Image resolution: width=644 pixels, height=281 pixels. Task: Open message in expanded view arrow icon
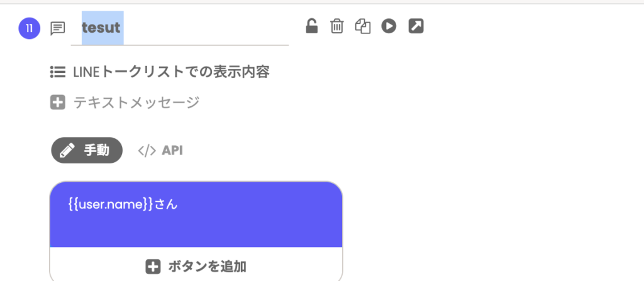click(416, 26)
